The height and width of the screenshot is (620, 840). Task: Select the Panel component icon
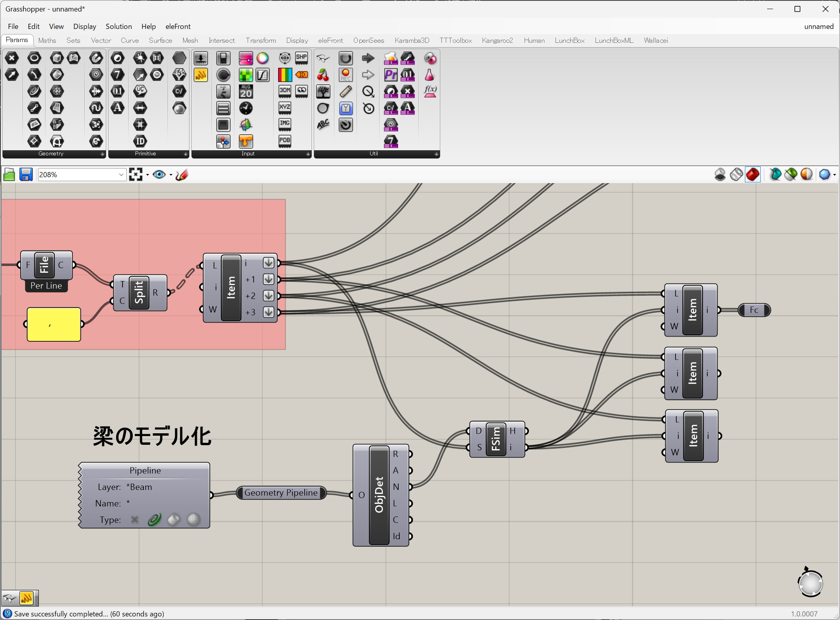point(200,75)
